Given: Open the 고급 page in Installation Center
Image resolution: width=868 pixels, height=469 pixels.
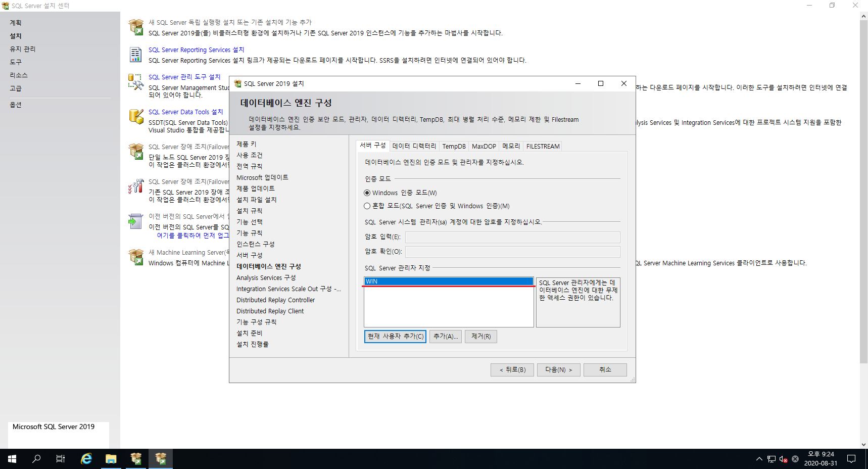Looking at the screenshot, I should (16, 88).
